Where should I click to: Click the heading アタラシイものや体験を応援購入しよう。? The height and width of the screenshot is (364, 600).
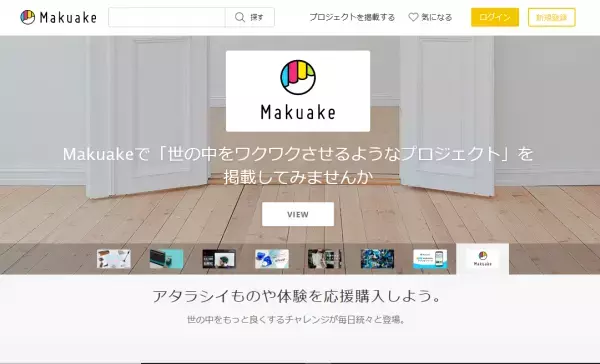click(298, 296)
